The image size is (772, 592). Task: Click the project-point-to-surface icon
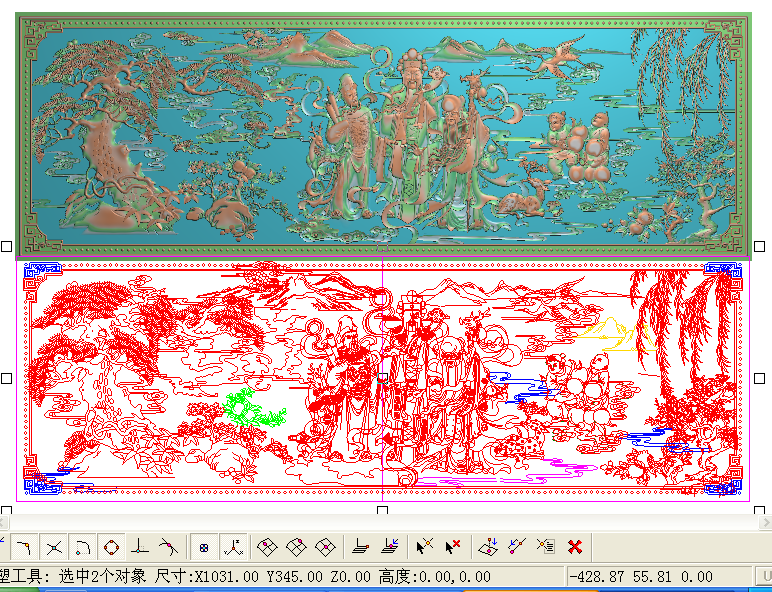tap(488, 547)
